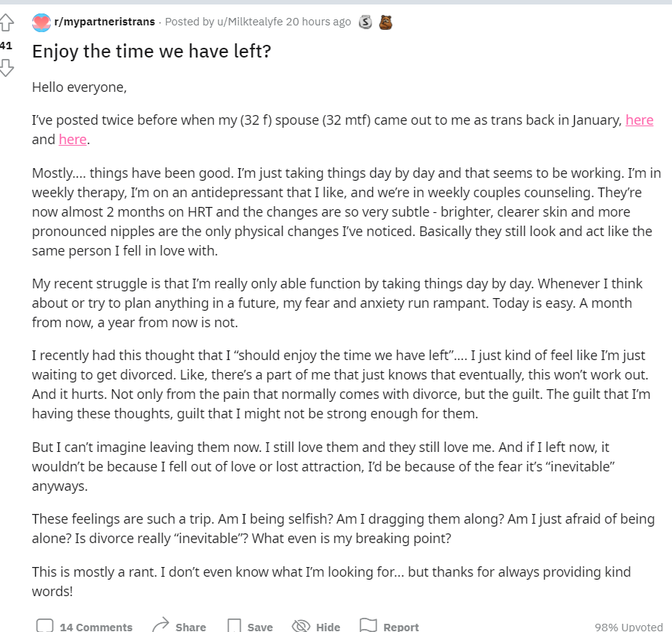Follow the first pink 'here' link after January
This screenshot has height=632, width=672.
pyautogui.click(x=639, y=120)
